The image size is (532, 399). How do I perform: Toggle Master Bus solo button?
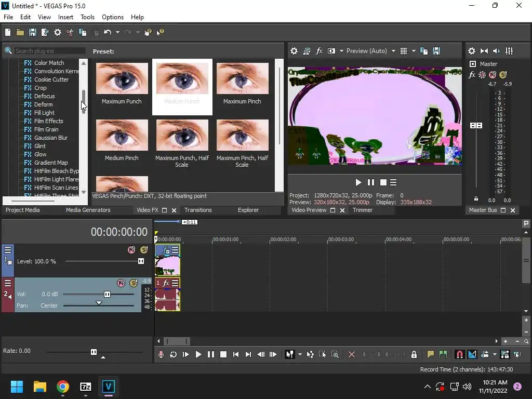tap(503, 75)
